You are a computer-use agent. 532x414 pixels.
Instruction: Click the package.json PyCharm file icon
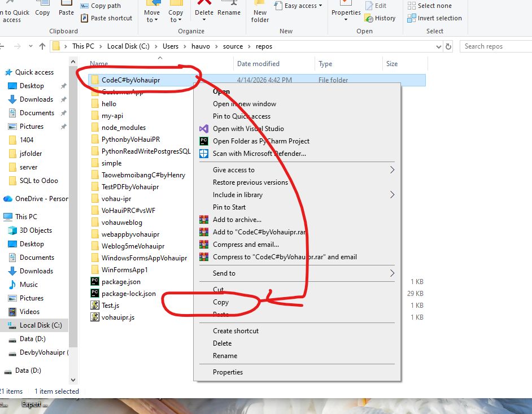point(95,281)
